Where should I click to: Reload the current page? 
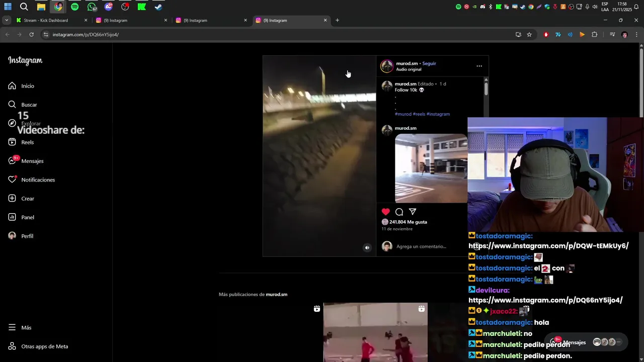pyautogui.click(x=31, y=35)
